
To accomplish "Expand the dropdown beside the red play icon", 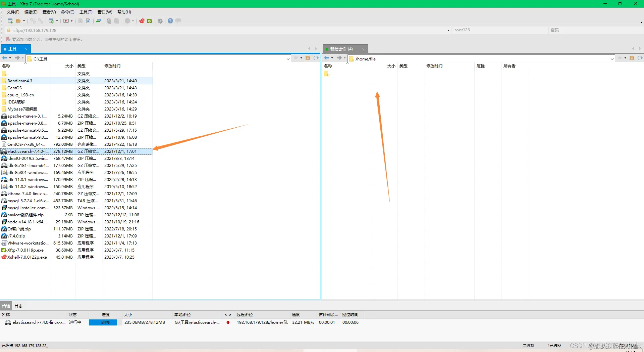I will [71, 21].
